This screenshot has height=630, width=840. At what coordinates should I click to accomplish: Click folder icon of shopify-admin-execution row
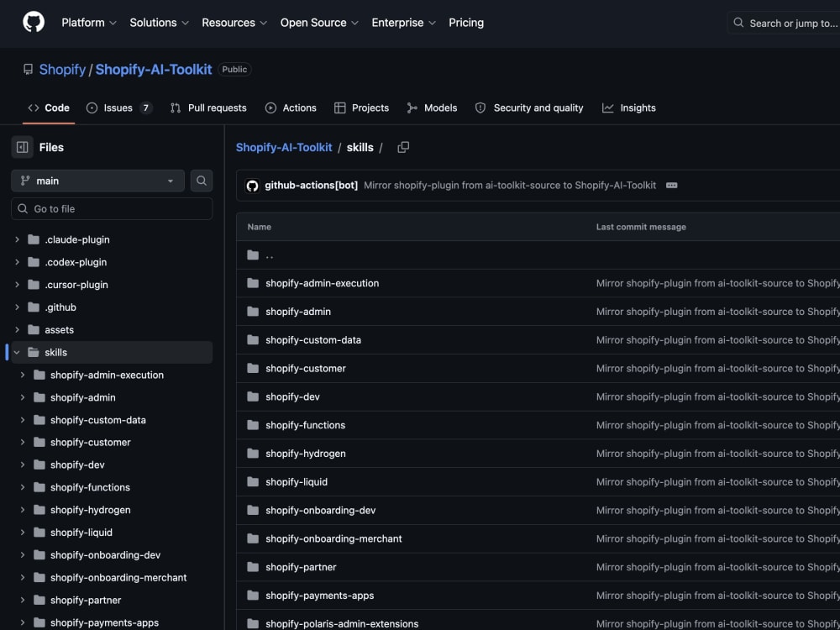point(253,283)
